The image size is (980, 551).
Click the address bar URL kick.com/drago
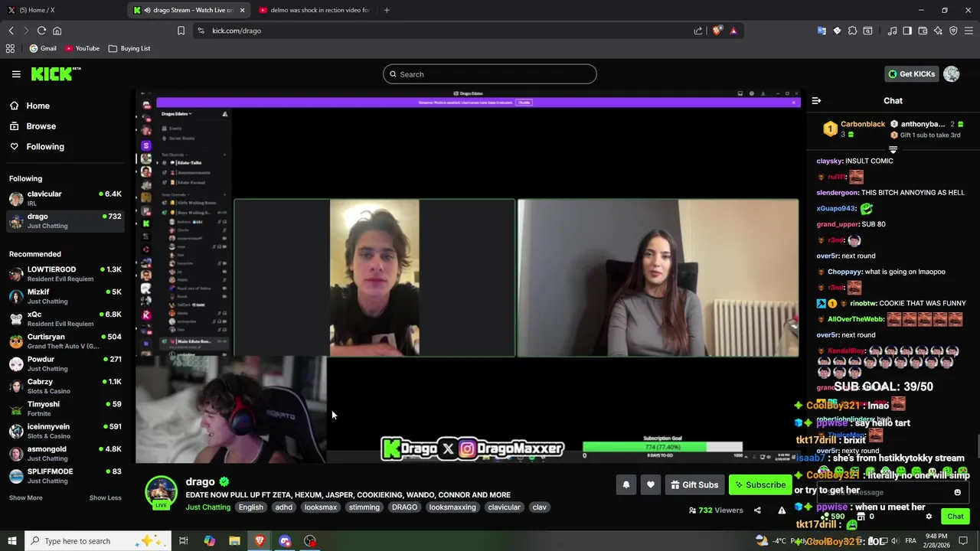[x=237, y=31]
